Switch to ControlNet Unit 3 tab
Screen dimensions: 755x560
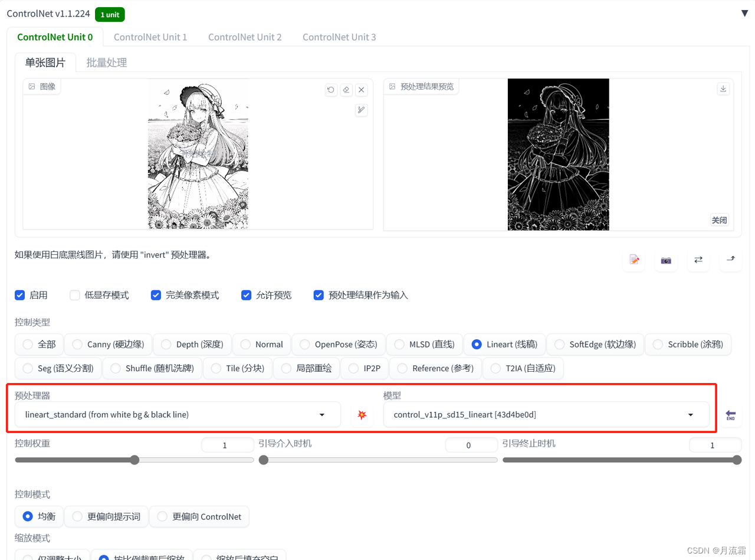click(x=339, y=37)
